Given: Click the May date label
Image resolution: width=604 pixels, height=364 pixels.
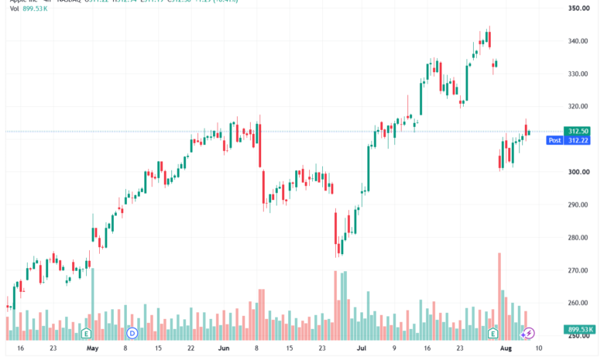Looking at the screenshot, I should 92,349.
